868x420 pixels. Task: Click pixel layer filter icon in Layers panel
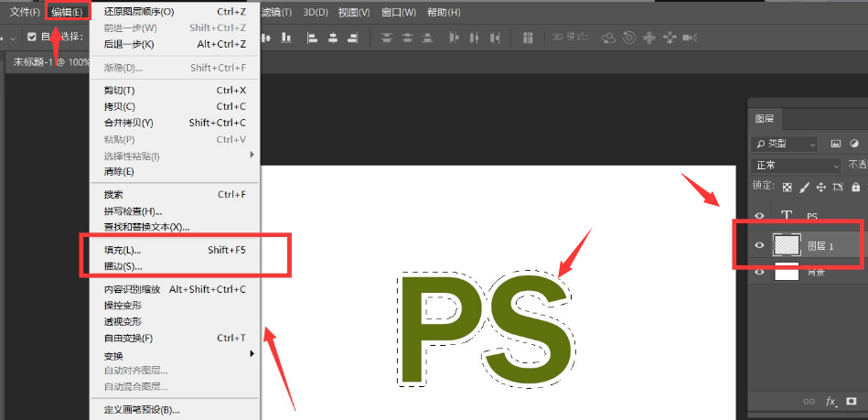tap(835, 144)
